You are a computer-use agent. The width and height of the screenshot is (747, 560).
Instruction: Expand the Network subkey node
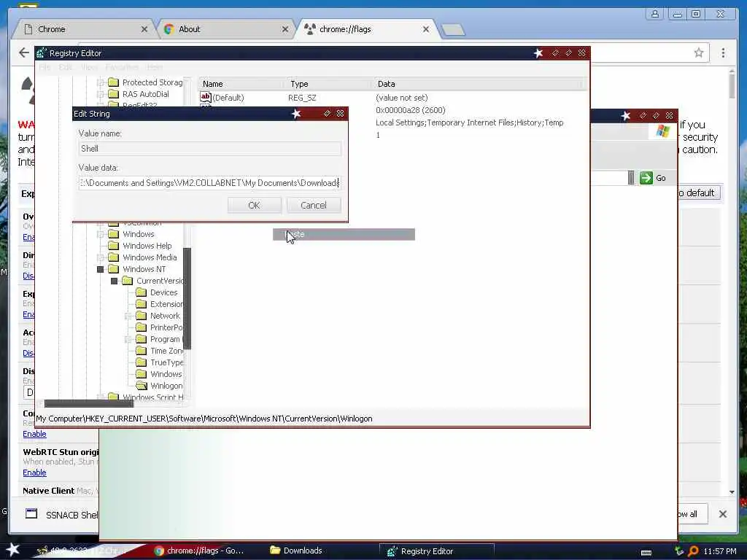pyautogui.click(x=128, y=316)
